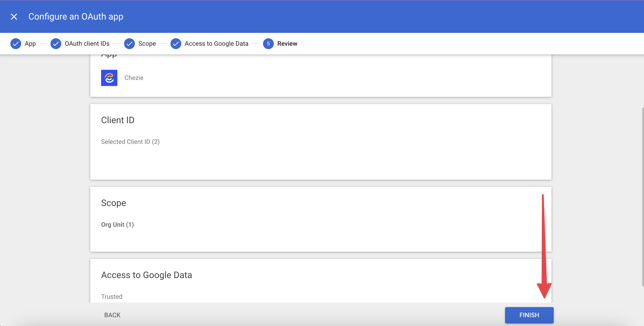
Task: Click the Scope step checkmark icon
Action: (129, 43)
